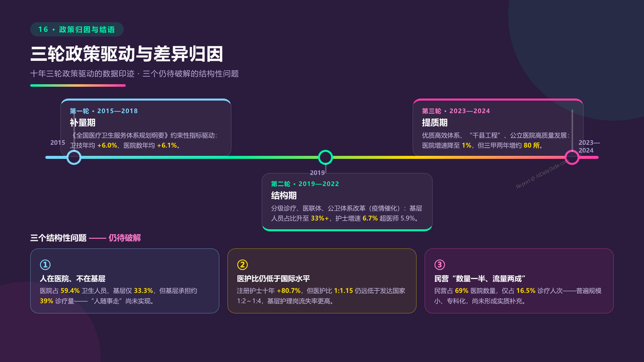
Task: Click the '6.7%' nurse growth value
Action: (370, 218)
